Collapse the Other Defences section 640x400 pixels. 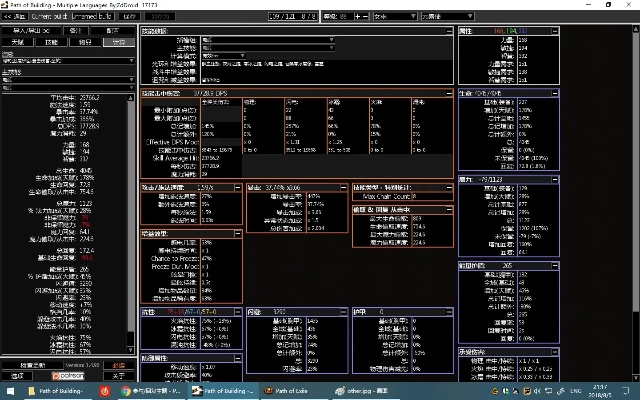coord(238,358)
